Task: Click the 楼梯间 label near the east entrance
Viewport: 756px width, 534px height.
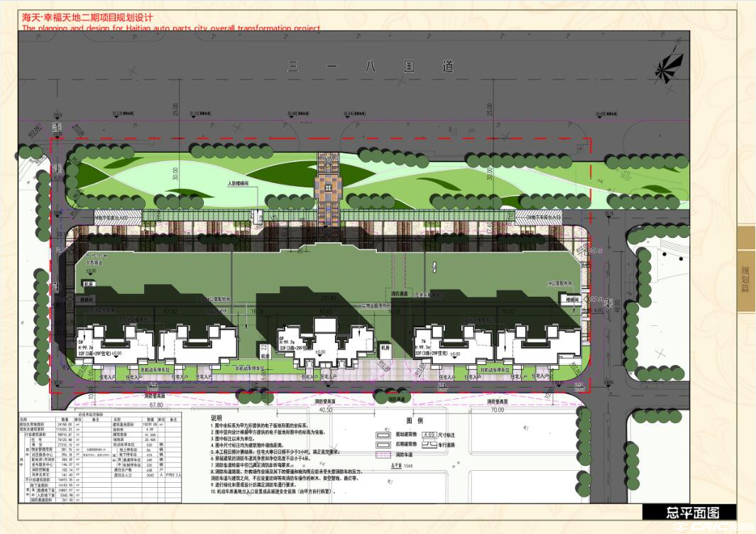Action: [x=572, y=300]
